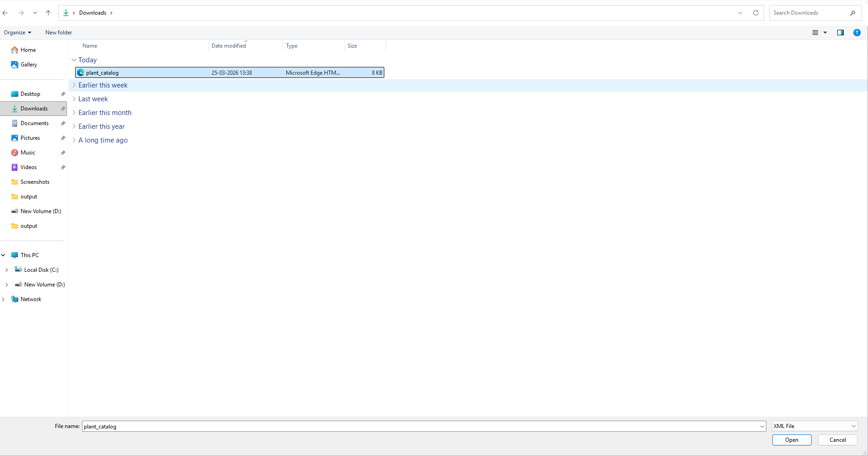Click the forward navigation arrow
868x456 pixels.
pyautogui.click(x=21, y=13)
